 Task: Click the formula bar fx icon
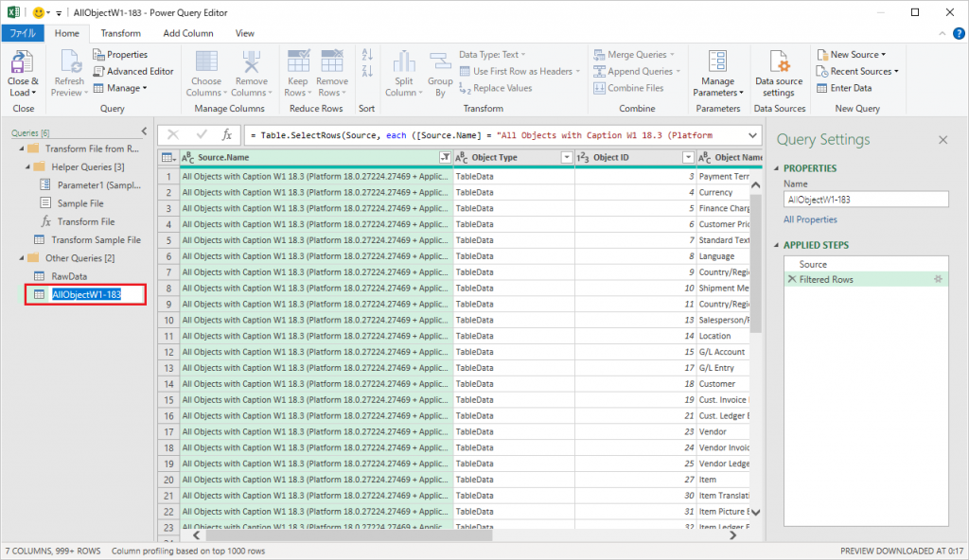(x=227, y=134)
